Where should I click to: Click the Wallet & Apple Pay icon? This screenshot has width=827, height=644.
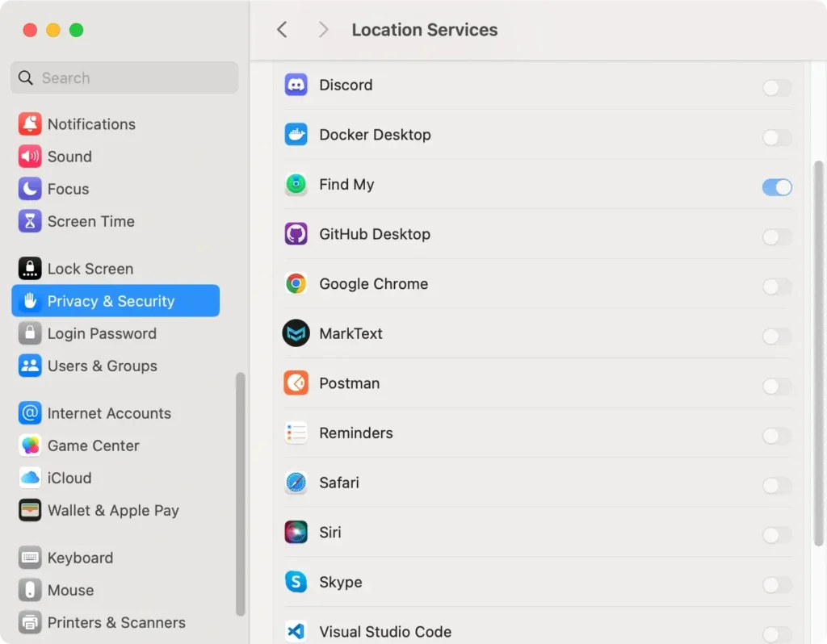[30, 510]
